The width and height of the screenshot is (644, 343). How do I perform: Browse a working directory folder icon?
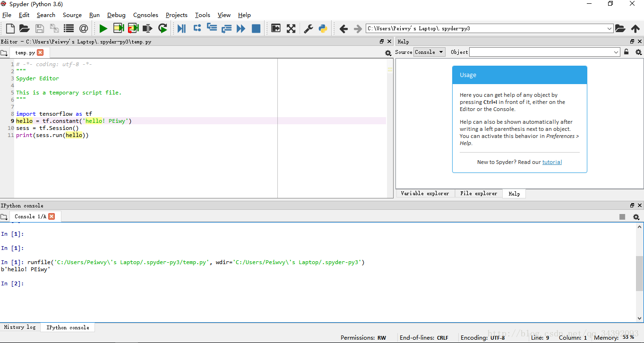tap(620, 28)
